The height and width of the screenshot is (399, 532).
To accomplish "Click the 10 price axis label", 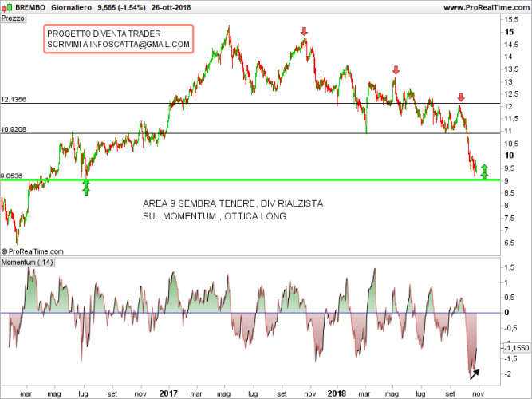I will (509, 156).
